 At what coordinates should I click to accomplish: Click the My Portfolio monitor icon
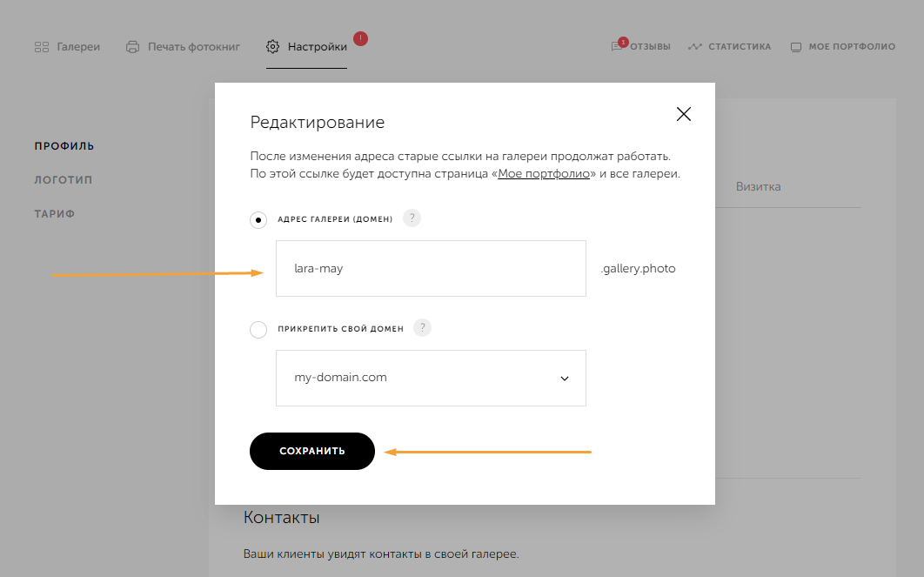pyautogui.click(x=796, y=47)
